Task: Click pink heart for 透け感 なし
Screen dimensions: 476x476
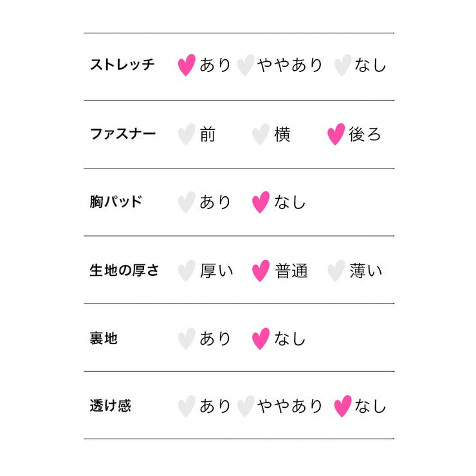Action: pos(343,406)
